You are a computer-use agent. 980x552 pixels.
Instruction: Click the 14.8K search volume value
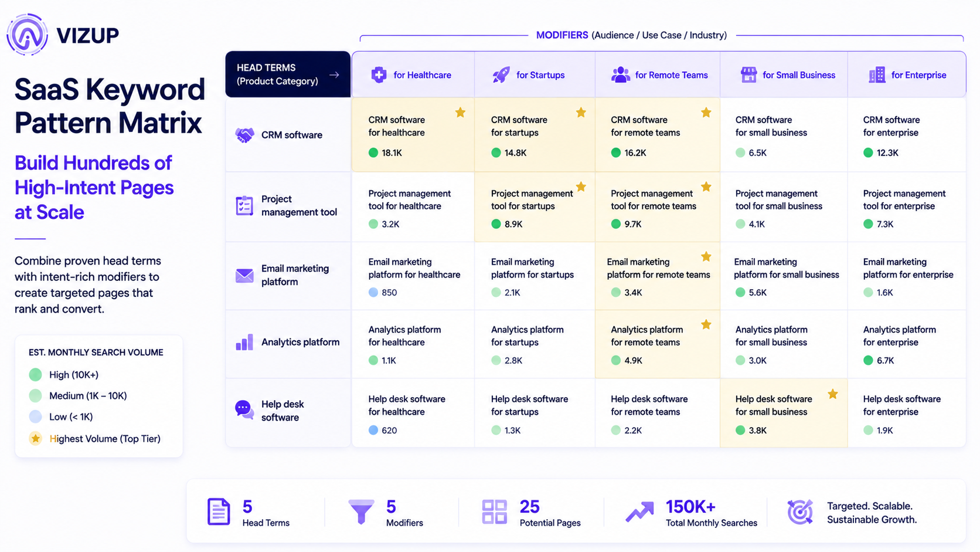coord(515,153)
